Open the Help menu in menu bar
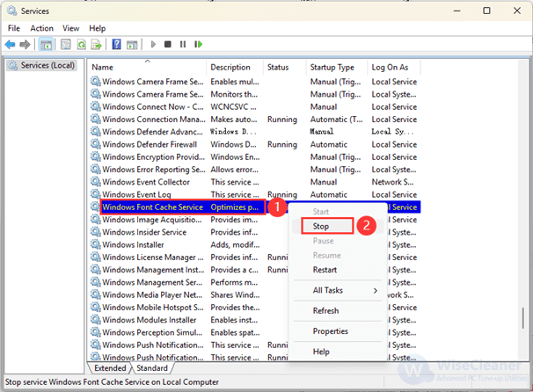Viewport: 533px width, 392px height. [98, 28]
